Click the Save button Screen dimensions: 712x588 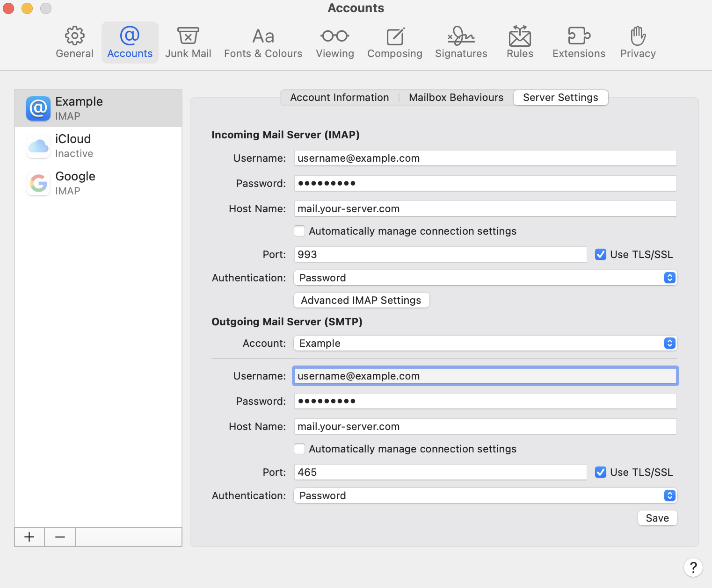click(x=657, y=518)
